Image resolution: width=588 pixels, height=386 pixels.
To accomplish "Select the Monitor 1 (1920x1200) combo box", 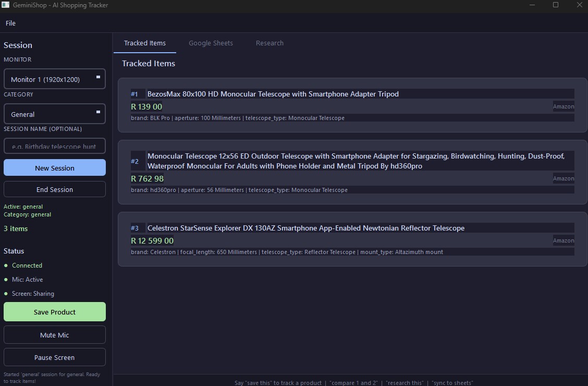I will click(x=54, y=79).
